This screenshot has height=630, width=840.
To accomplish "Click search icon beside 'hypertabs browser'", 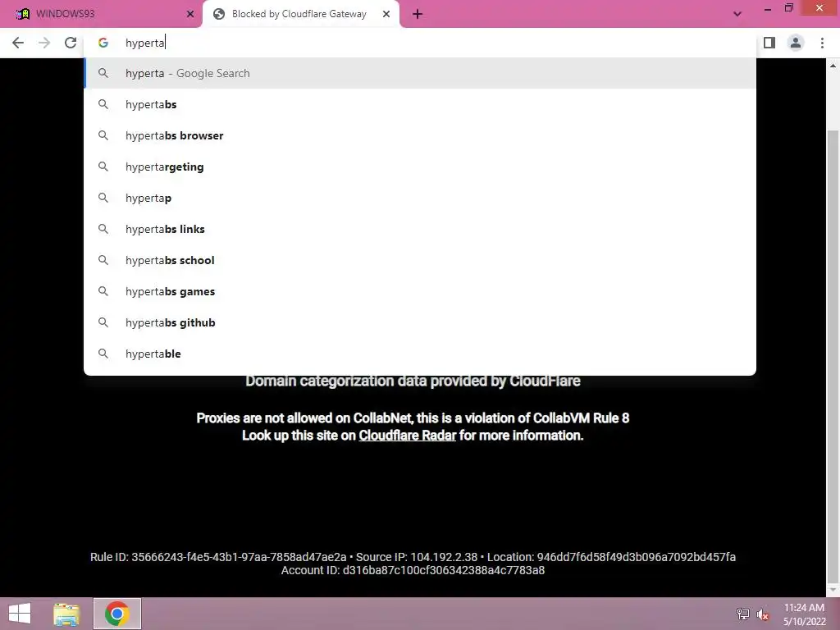I will (103, 135).
